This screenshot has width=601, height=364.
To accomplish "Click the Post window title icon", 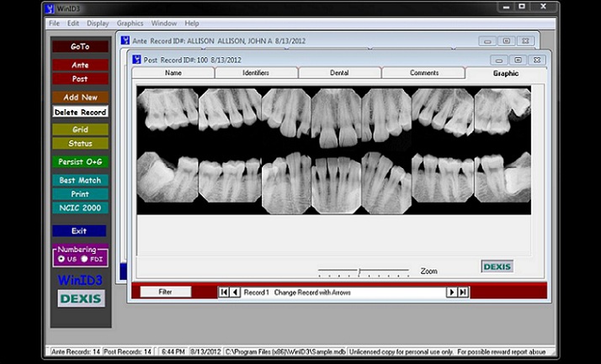I will (x=137, y=60).
